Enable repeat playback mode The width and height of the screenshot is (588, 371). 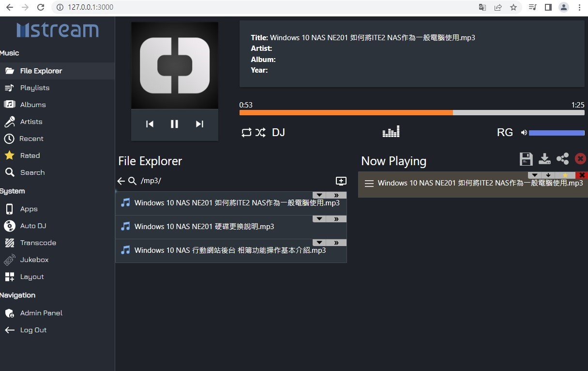(x=247, y=132)
